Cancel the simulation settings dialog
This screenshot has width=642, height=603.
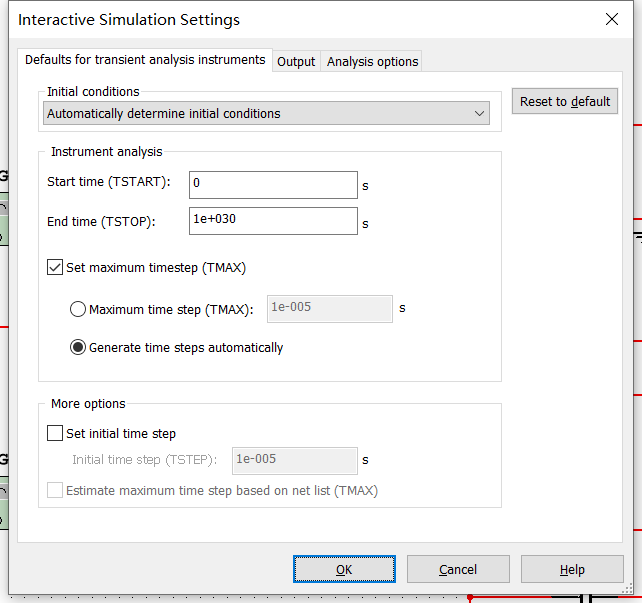(458, 569)
